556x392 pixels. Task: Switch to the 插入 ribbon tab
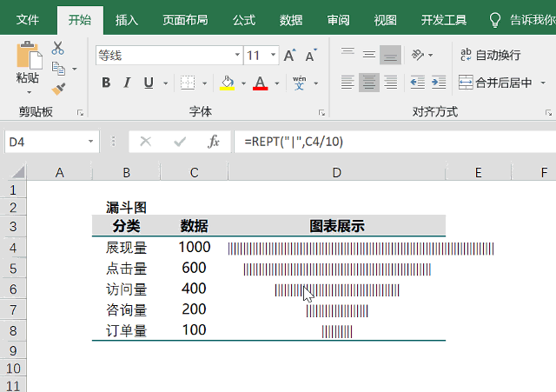pos(127,19)
